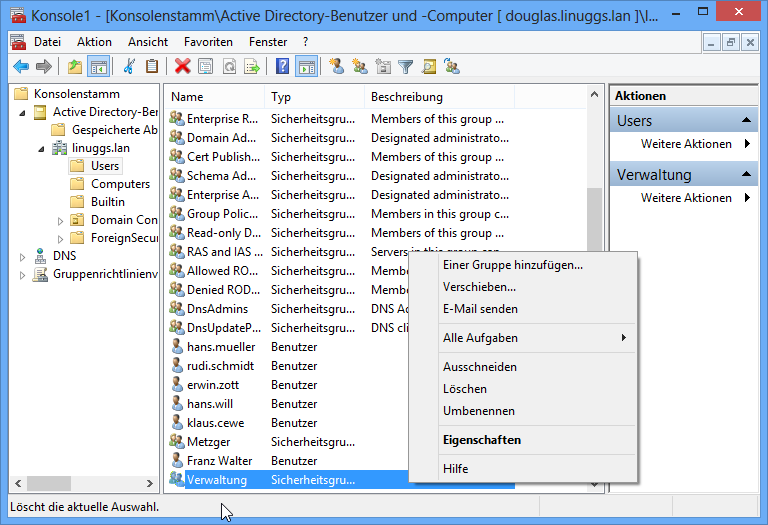Click the funnel filter toolbar icon
The height and width of the screenshot is (525, 768).
[x=405, y=67]
